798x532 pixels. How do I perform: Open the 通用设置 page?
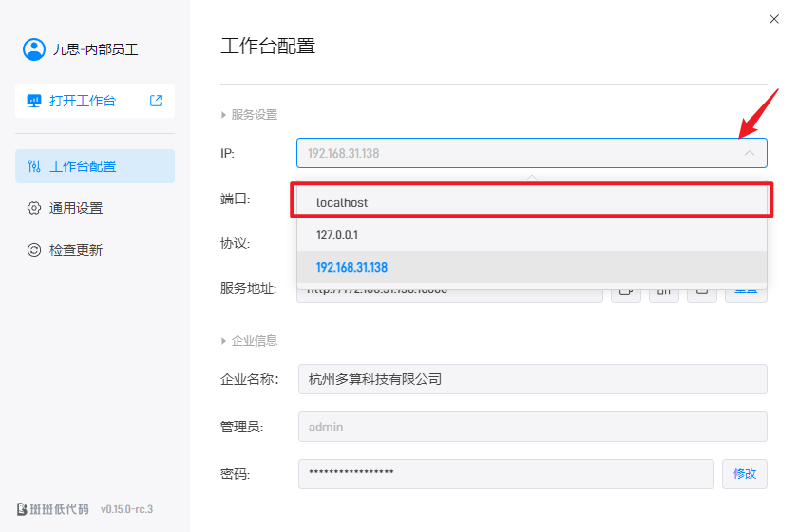coord(76,208)
